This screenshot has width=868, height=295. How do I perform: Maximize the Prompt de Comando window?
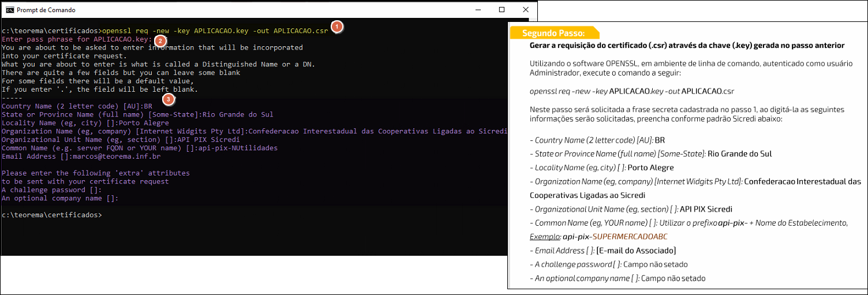pyautogui.click(x=502, y=10)
